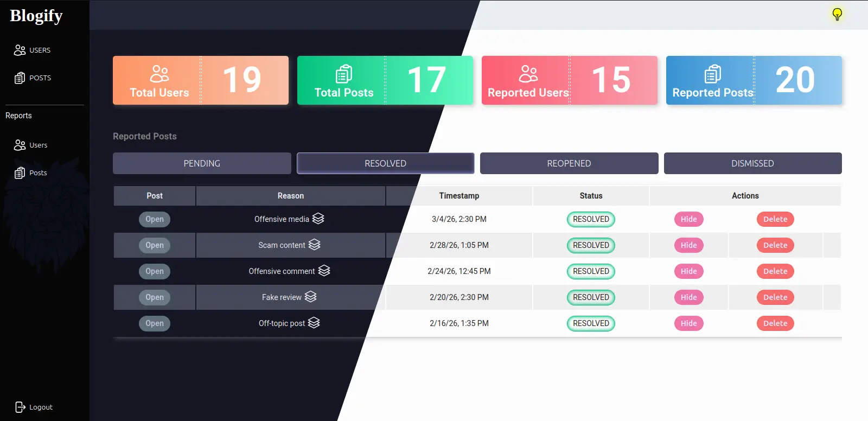Click layers icon next to Offensive media

pyautogui.click(x=318, y=219)
